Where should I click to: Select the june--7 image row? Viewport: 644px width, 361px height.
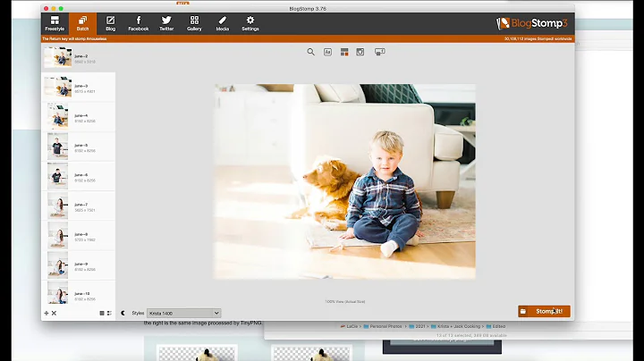tap(78, 206)
